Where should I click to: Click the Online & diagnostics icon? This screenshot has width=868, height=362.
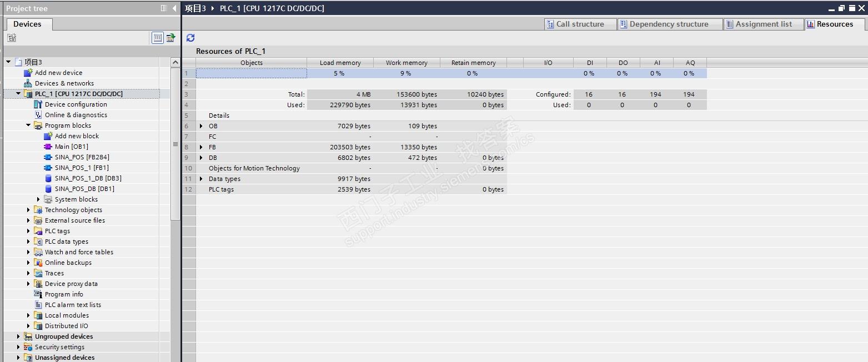click(x=38, y=115)
